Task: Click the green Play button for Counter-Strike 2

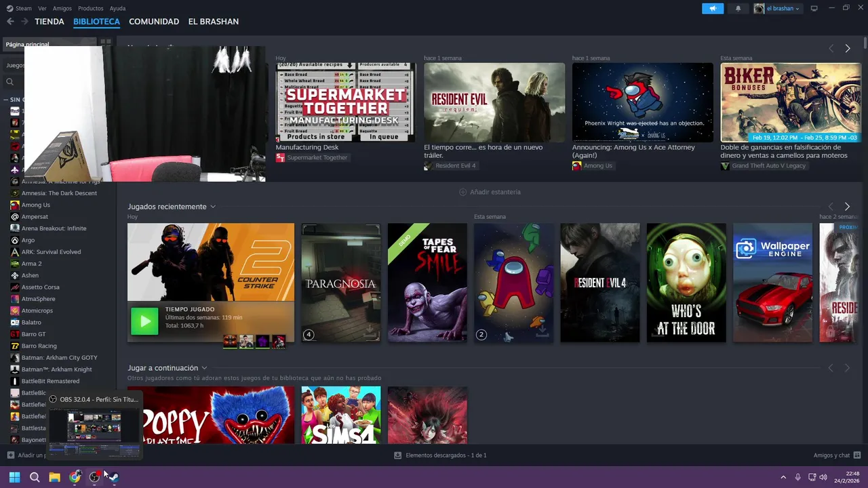Action: tap(144, 321)
